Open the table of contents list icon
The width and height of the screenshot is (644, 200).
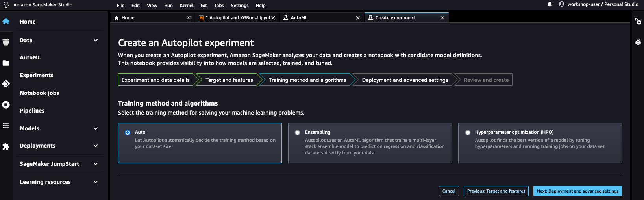[x=6, y=126]
